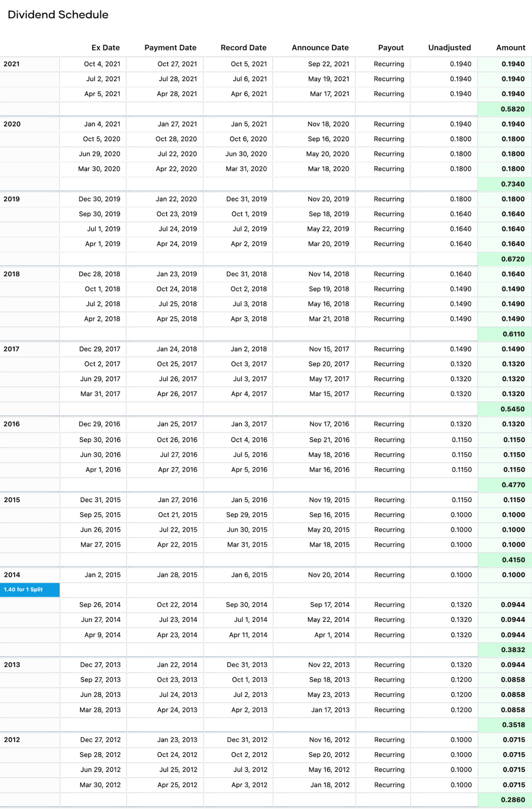Click the 2018 year row label
The width and height of the screenshot is (532, 809).
(12, 274)
